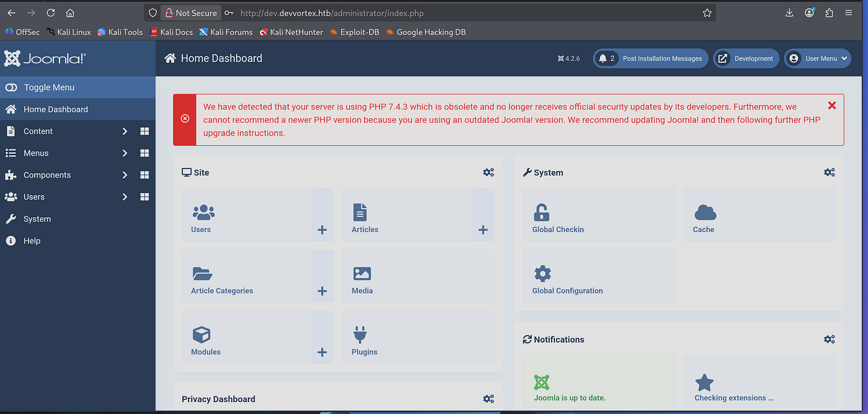
Task: Open Site panel settings gears
Action: coord(489,172)
